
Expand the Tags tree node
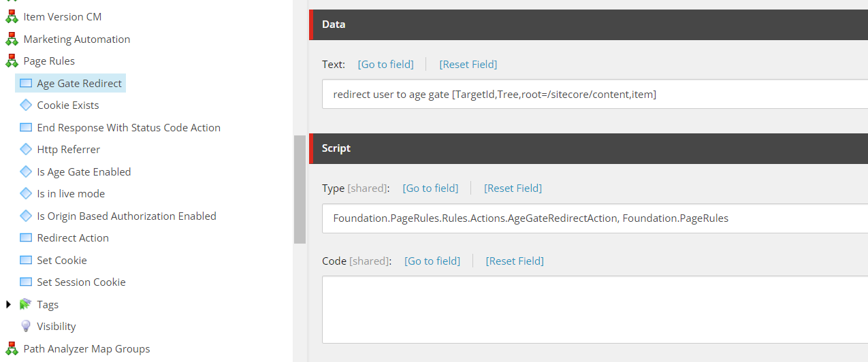(x=9, y=304)
